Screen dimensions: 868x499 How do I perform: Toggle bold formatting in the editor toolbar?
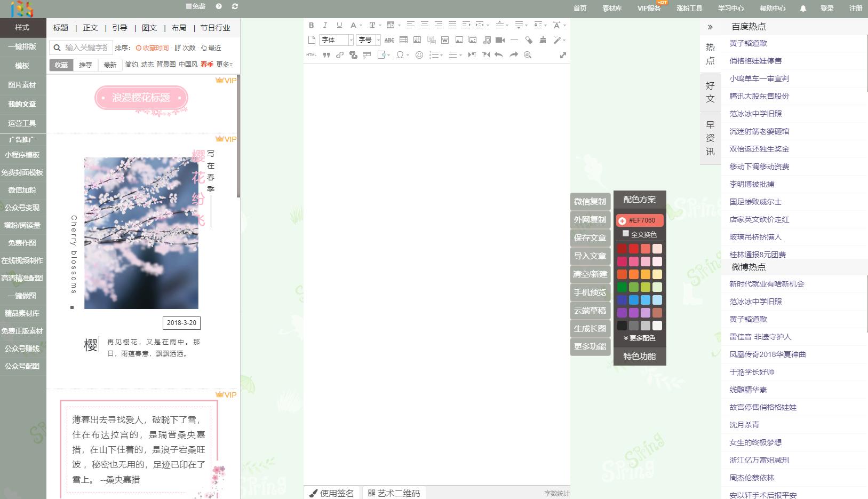pyautogui.click(x=311, y=25)
